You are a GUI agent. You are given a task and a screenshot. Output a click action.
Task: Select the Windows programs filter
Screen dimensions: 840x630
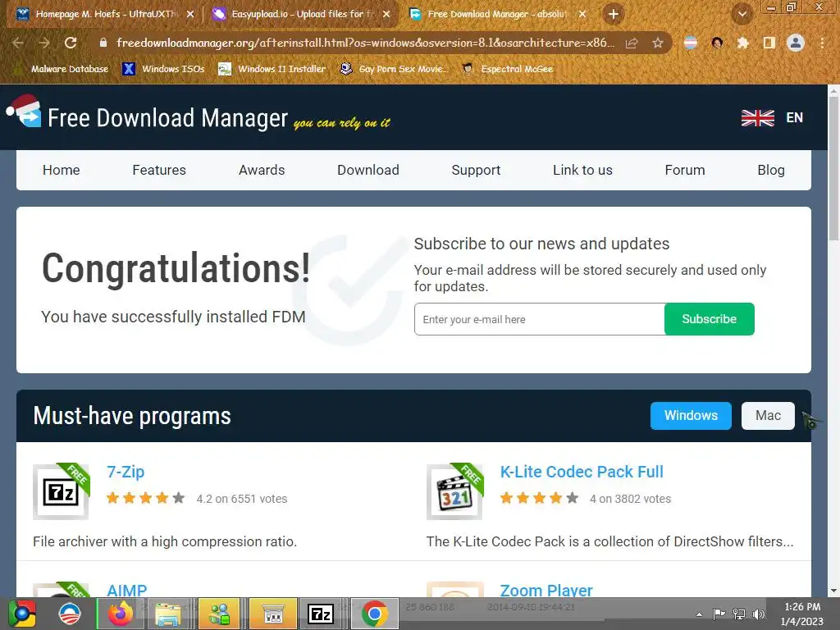pos(691,416)
